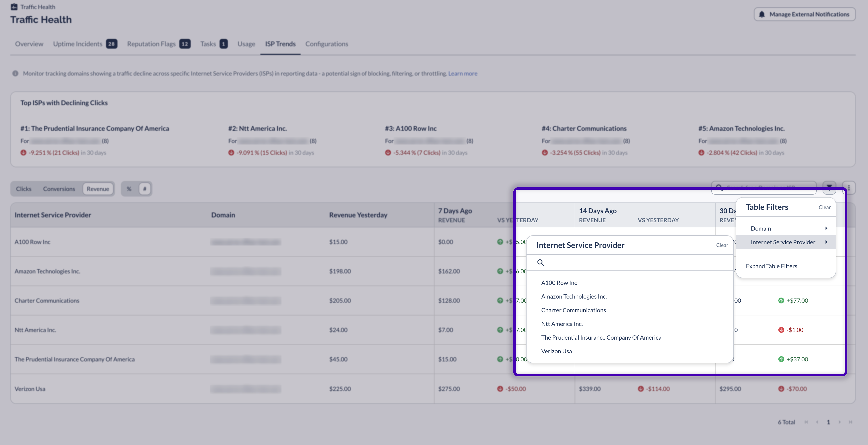Click the Revenue Yesterday column header

pyautogui.click(x=358, y=215)
